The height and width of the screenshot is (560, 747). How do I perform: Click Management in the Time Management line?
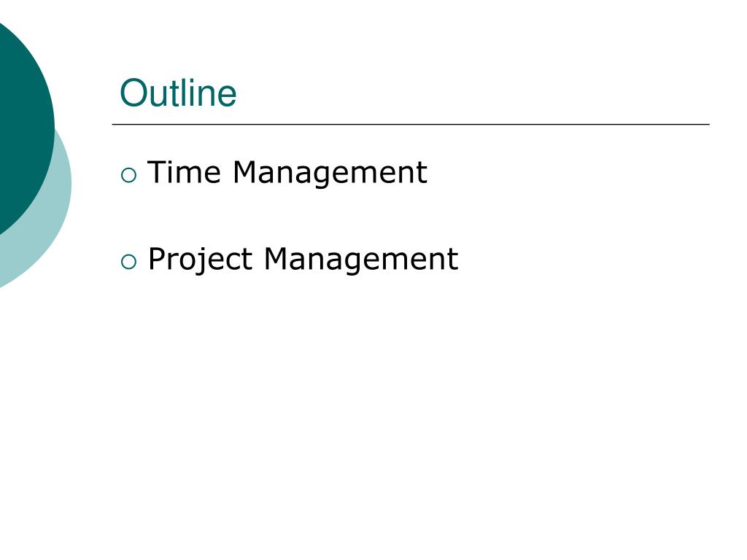point(330,174)
